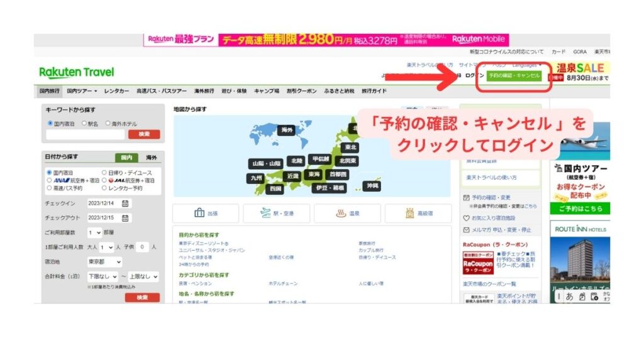Click the red keyword 検索 button

(x=144, y=134)
